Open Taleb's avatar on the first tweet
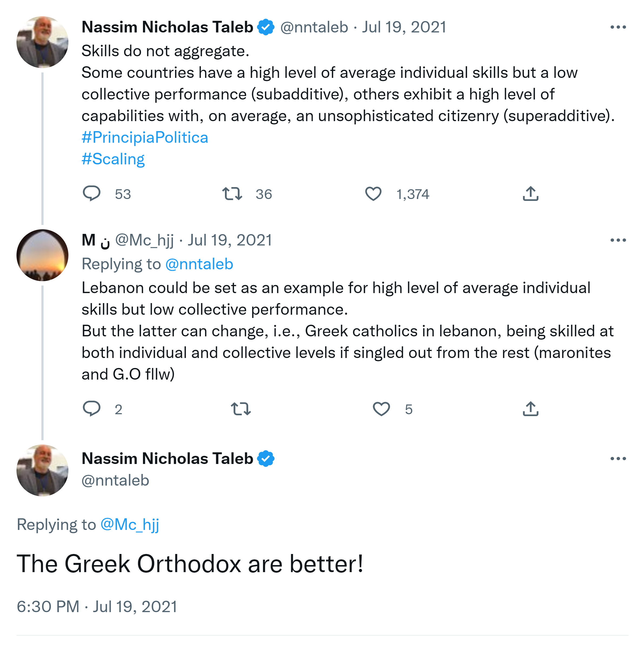The height and width of the screenshot is (647, 644). [x=42, y=42]
